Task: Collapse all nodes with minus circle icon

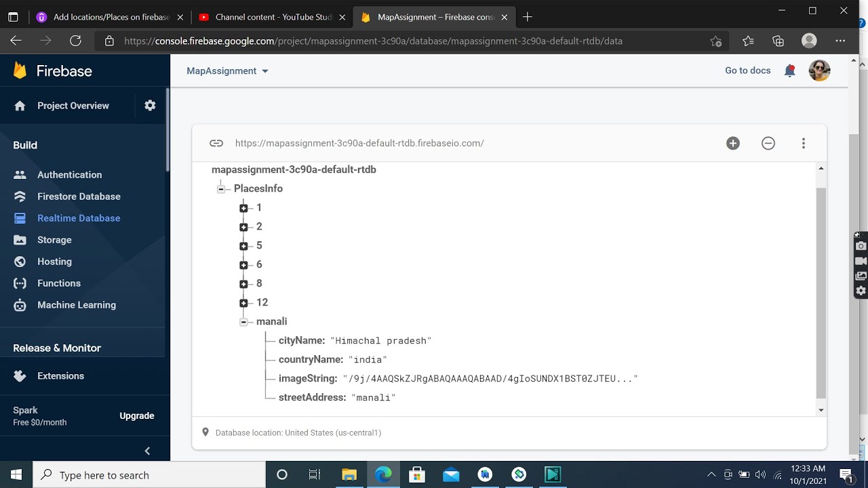Action: click(x=768, y=143)
